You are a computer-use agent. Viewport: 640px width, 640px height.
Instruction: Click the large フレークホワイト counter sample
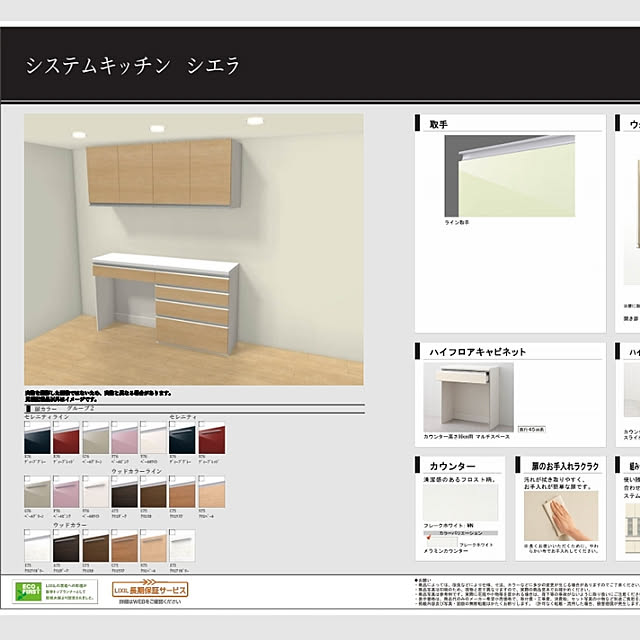tap(460, 502)
